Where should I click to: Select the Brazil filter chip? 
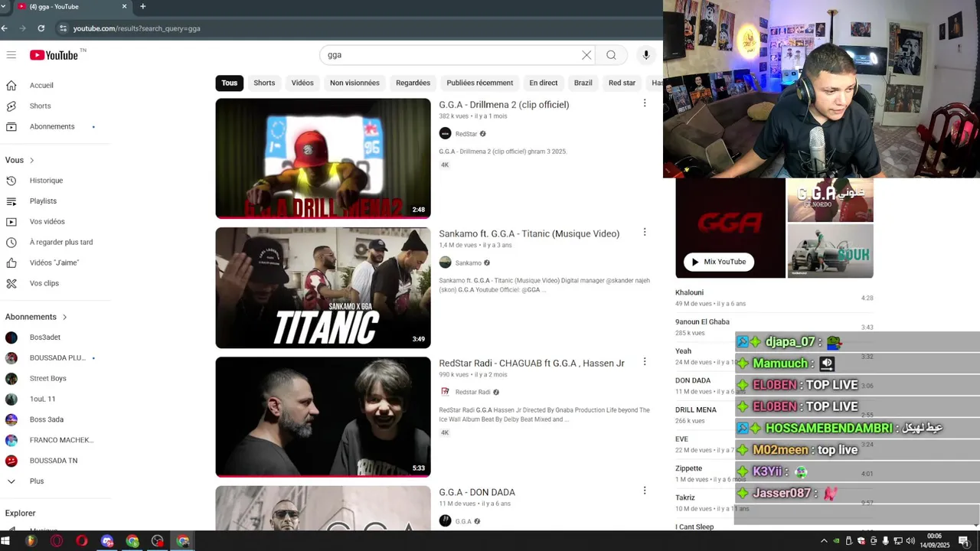point(583,83)
